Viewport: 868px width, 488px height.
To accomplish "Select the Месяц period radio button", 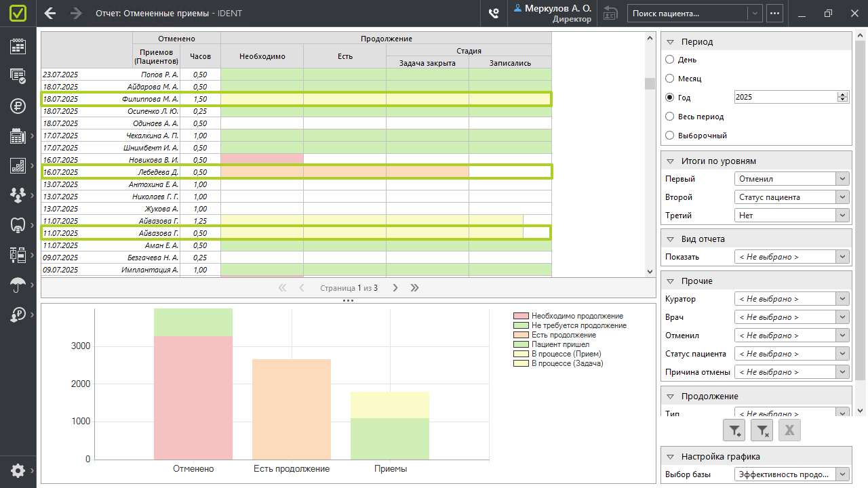I will point(670,79).
